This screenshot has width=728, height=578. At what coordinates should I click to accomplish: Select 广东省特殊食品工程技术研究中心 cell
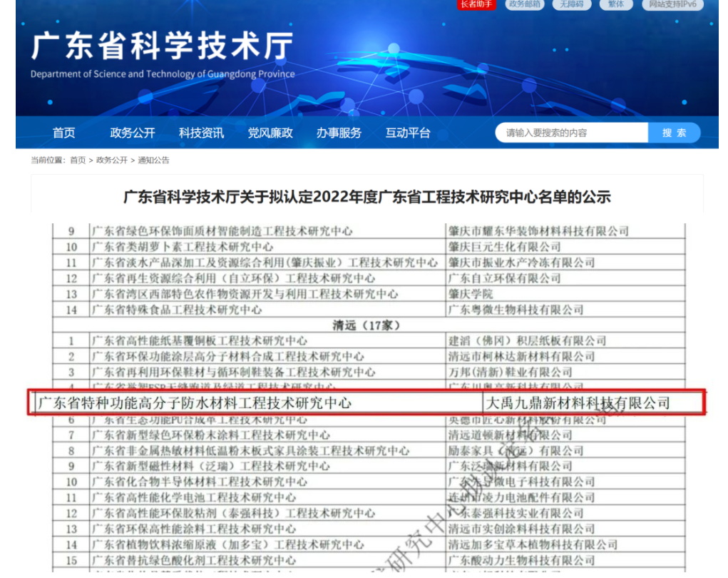pyautogui.click(x=267, y=310)
